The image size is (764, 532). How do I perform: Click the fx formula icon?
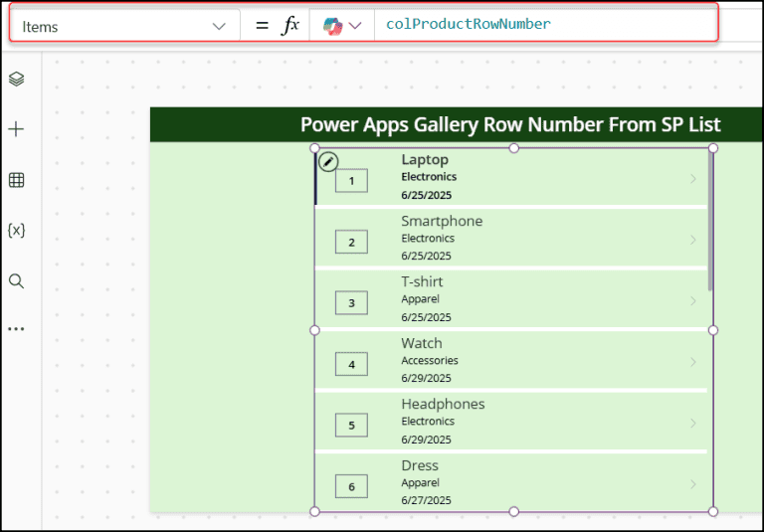[290, 25]
